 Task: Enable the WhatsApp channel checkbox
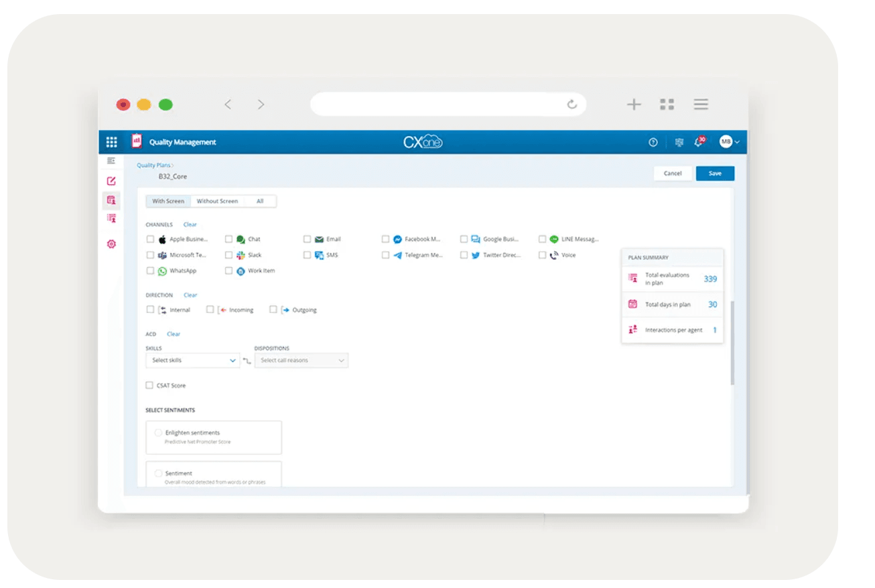(150, 271)
